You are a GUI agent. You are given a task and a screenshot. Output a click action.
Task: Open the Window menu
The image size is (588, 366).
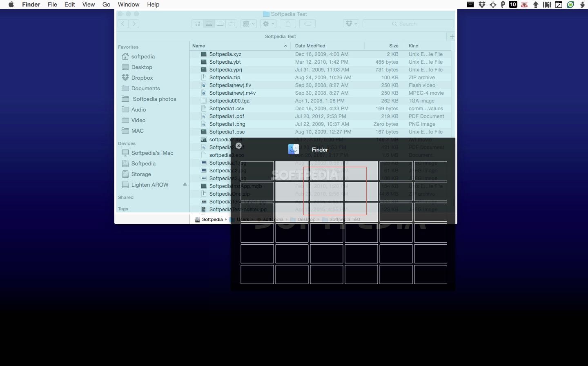pyautogui.click(x=129, y=4)
